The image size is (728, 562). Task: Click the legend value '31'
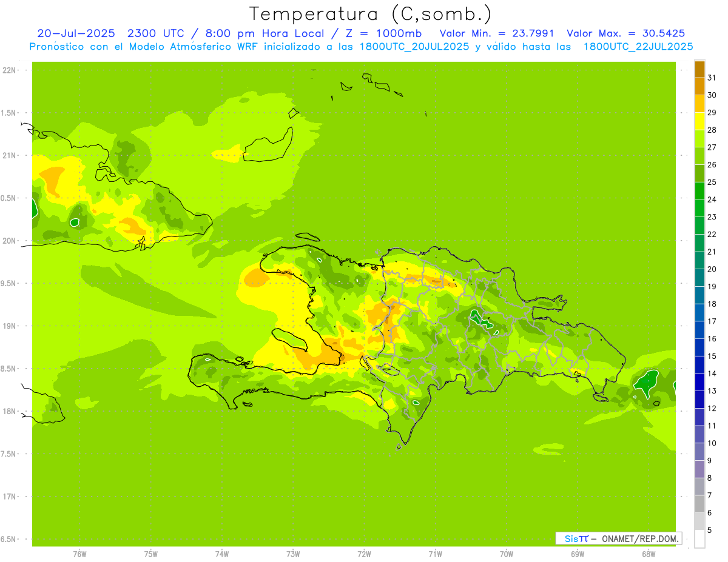(x=712, y=78)
